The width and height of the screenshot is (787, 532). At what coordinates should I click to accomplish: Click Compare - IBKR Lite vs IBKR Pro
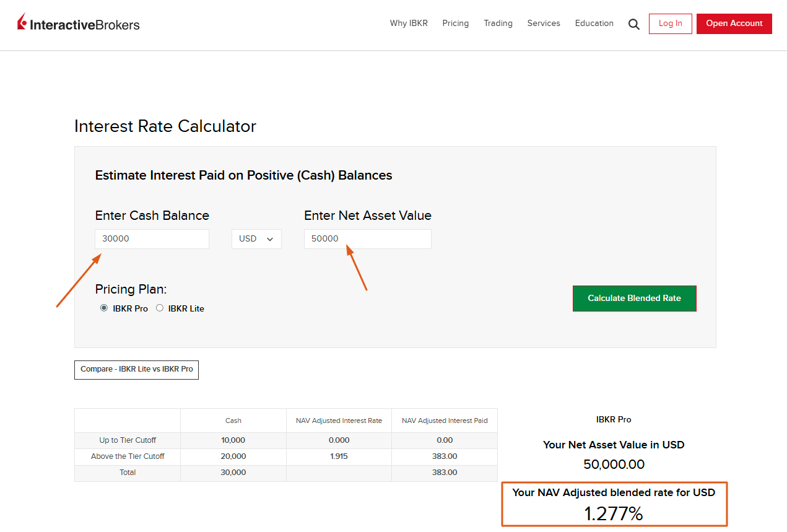136,369
